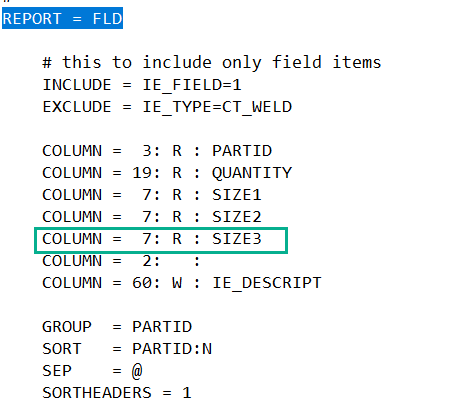
Task: Click the SORT = PARTID:N line
Action: pyautogui.click(x=127, y=349)
